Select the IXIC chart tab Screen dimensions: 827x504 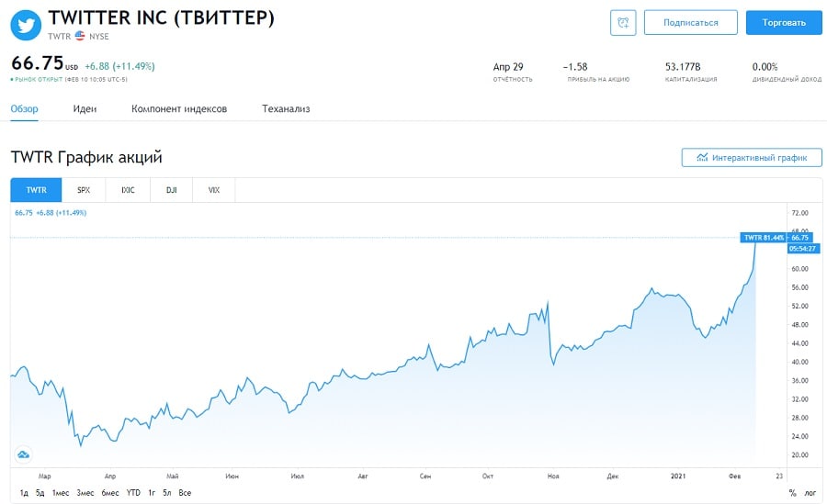(128, 190)
